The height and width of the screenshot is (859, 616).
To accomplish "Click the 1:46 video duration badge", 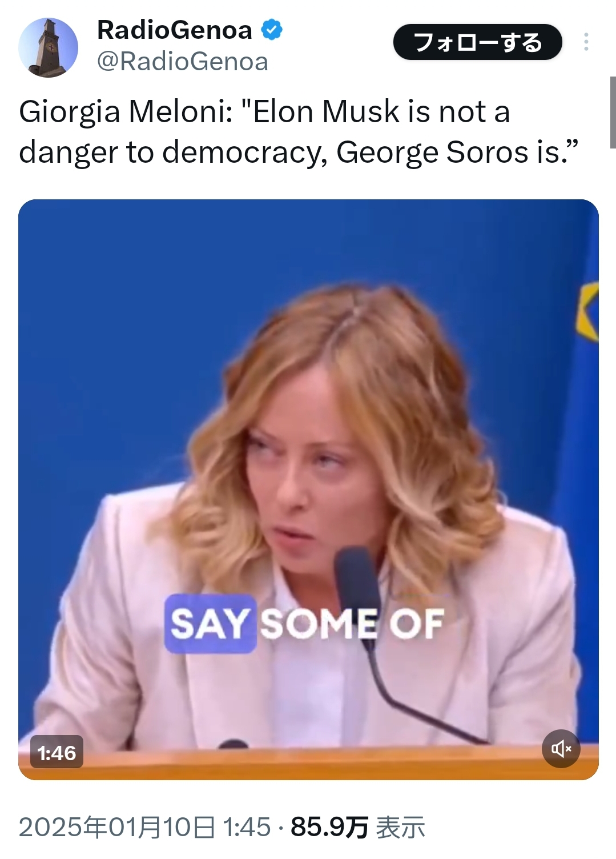I will tap(57, 753).
